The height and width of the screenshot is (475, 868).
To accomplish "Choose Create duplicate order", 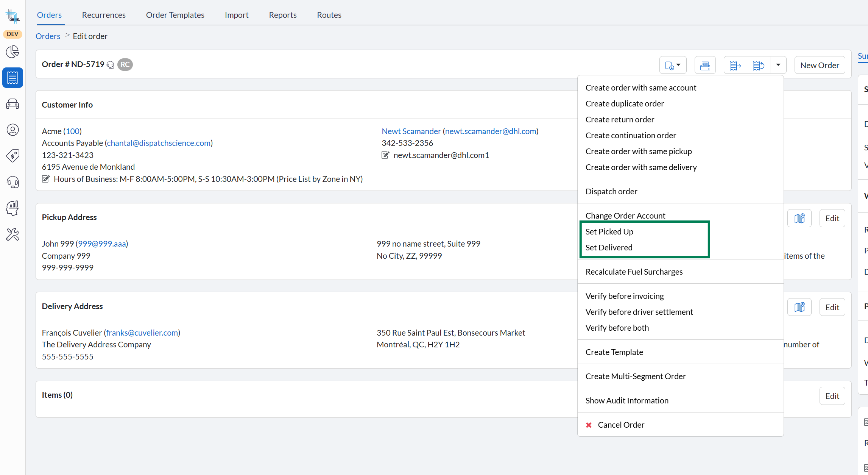I will click(x=625, y=103).
